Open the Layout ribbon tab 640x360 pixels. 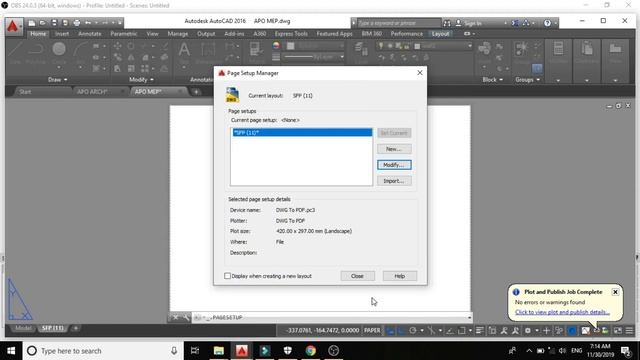point(440,34)
